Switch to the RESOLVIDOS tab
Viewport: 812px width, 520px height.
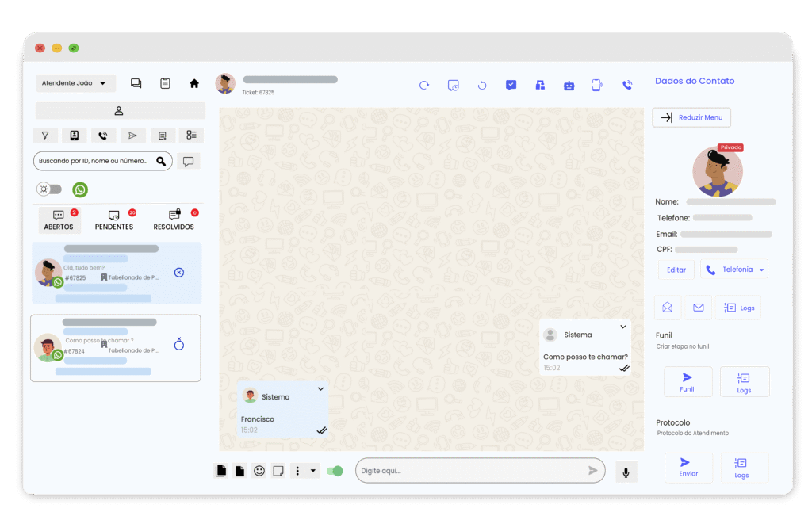(174, 220)
